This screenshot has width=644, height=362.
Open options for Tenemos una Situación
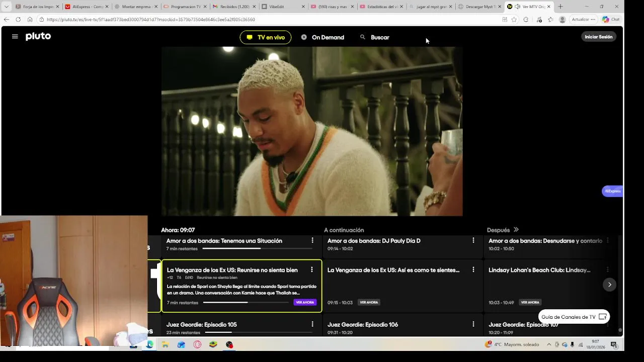tap(312, 241)
